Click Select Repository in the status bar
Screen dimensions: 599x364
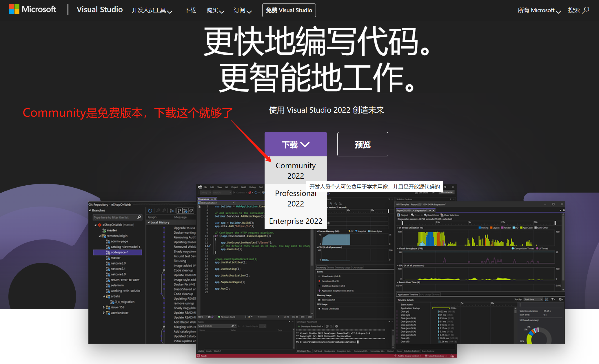(436, 356)
